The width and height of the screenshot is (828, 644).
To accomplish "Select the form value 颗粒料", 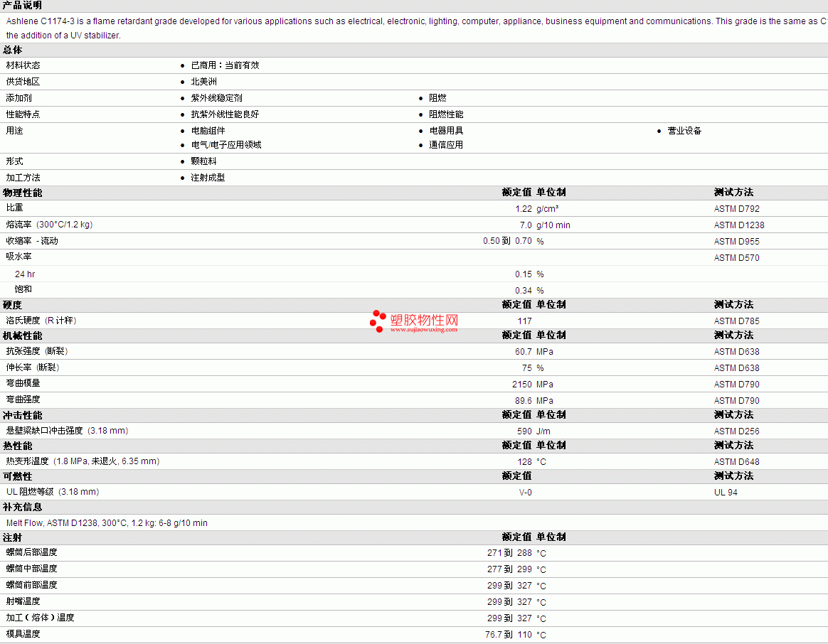I will (x=204, y=161).
